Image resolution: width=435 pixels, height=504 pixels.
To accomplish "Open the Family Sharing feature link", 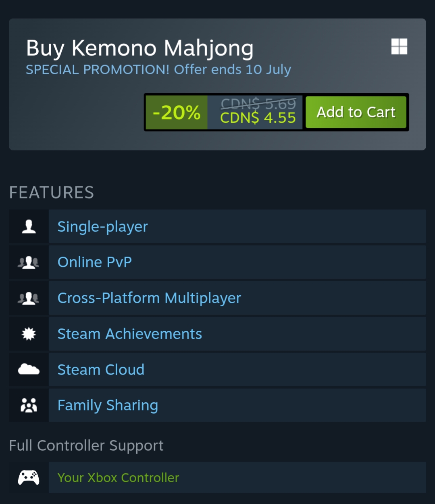I will pos(108,406).
